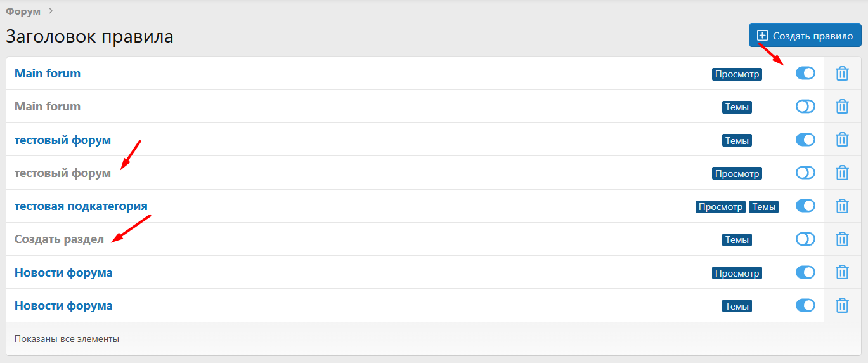Open the тестовая подкатегория rule
868x363 pixels.
click(81, 206)
